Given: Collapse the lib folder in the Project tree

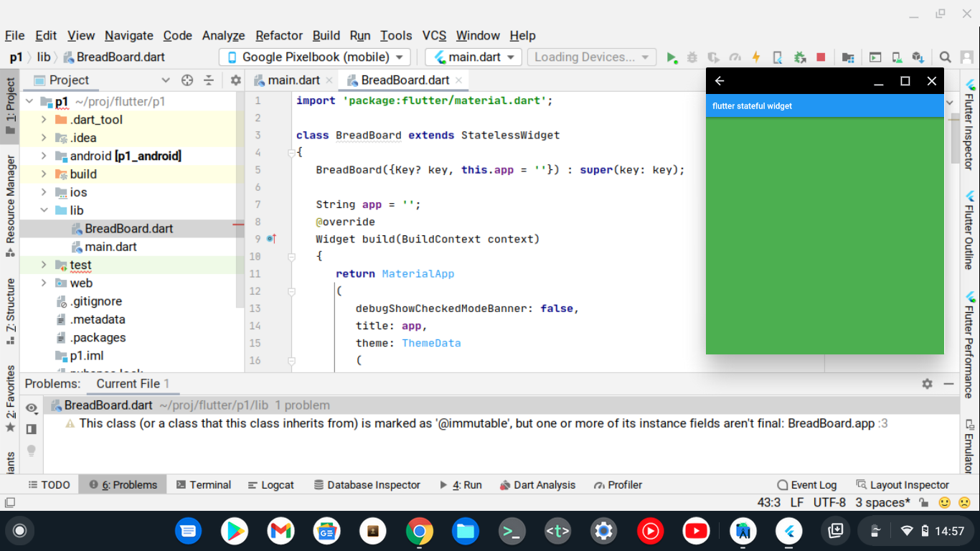Looking at the screenshot, I should [44, 210].
